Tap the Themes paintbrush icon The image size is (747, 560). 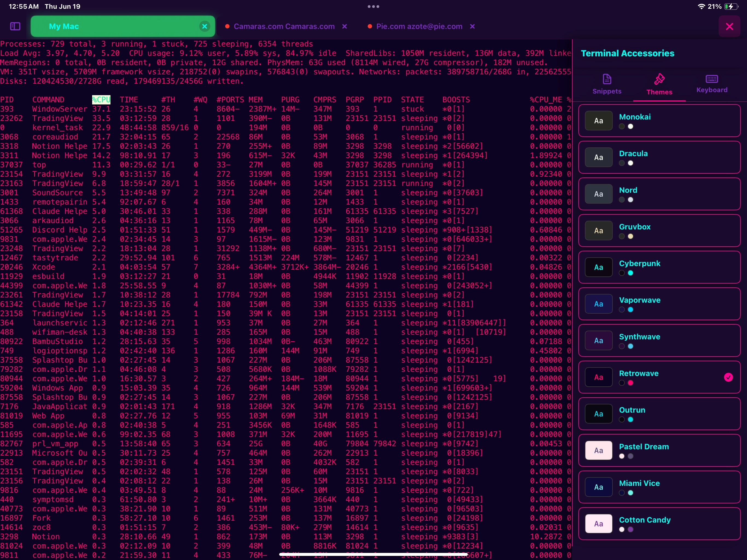(x=659, y=79)
